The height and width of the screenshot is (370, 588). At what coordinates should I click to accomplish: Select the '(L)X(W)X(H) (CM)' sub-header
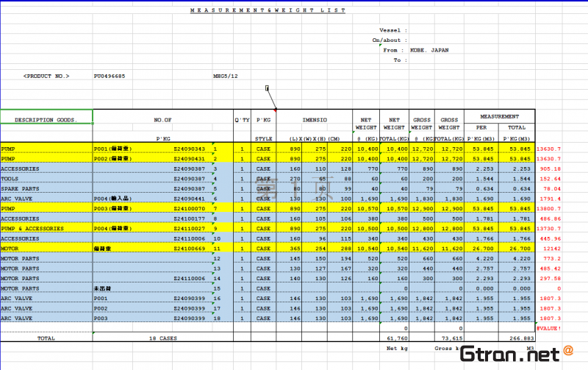pyautogui.click(x=315, y=139)
